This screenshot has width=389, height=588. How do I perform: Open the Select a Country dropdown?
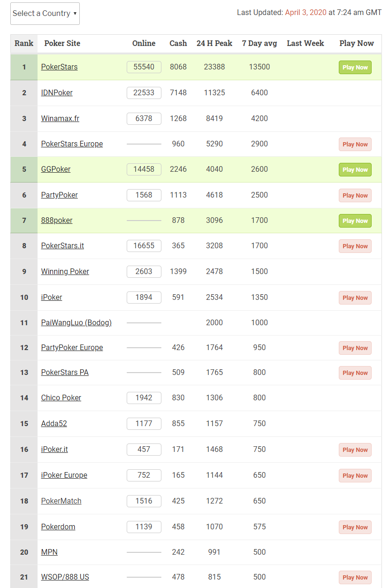click(x=45, y=14)
